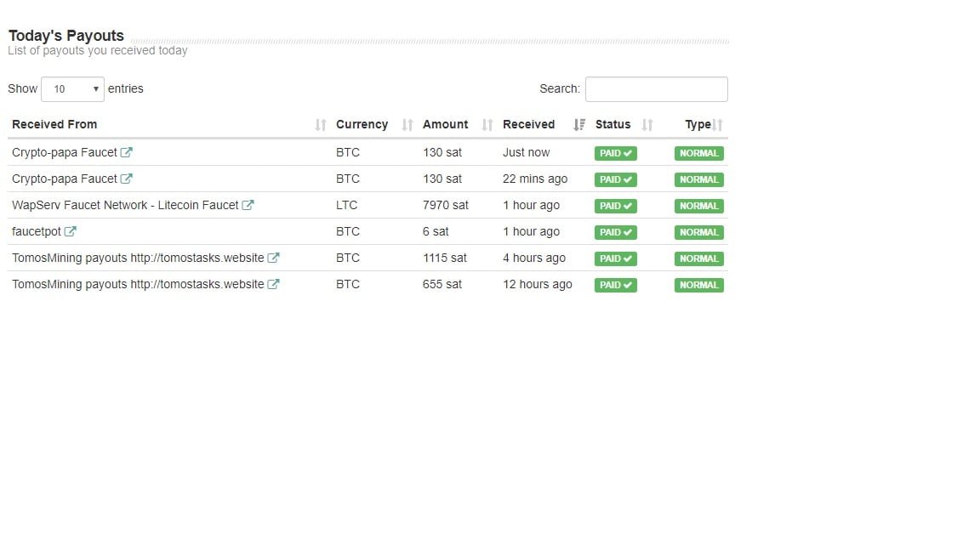Open the Show entries dropdown
The width and height of the screenshot is (980, 551).
click(72, 89)
